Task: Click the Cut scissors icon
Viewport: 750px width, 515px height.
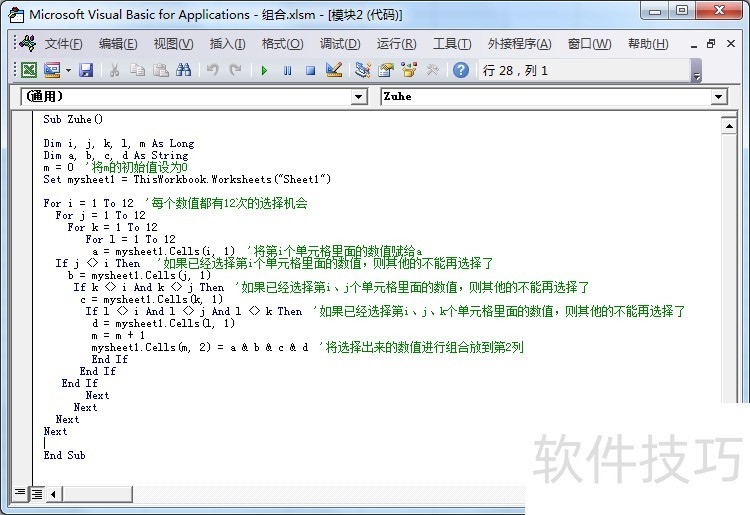Action: click(x=114, y=70)
